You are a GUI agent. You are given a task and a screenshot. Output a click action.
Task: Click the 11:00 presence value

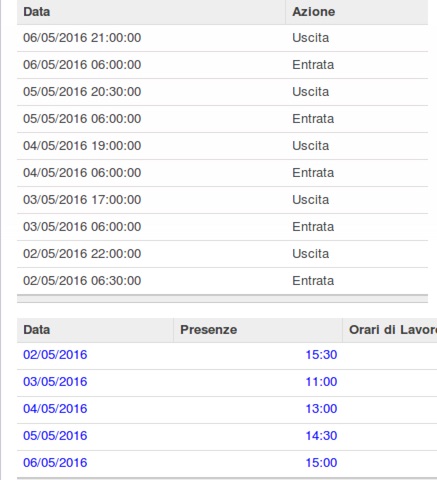(x=321, y=382)
